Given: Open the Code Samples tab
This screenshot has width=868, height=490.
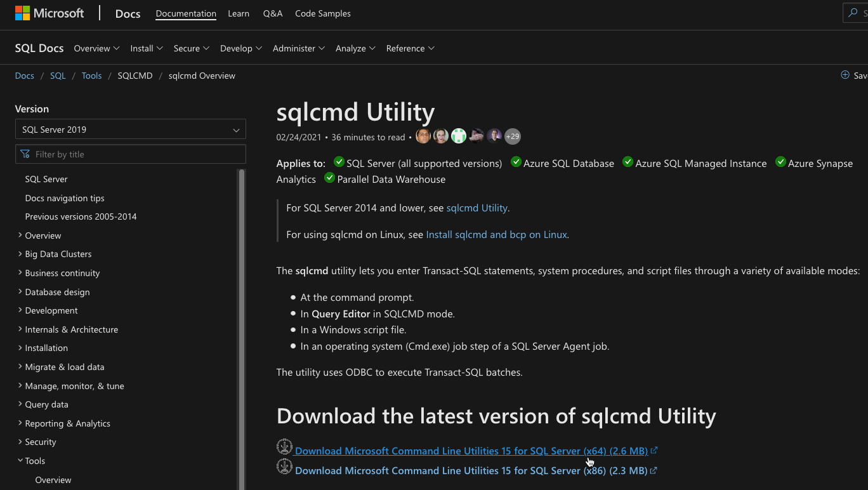Looking at the screenshot, I should pos(323,13).
